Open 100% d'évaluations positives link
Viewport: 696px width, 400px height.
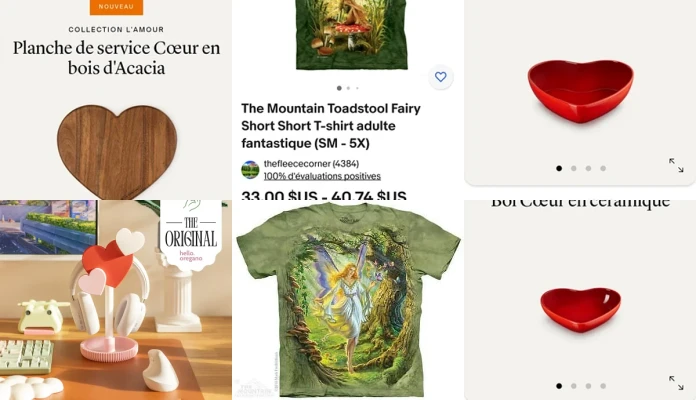pyautogui.click(x=322, y=176)
